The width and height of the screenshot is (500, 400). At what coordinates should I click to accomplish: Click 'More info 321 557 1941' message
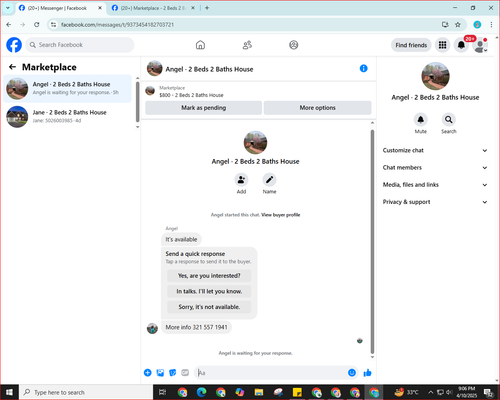196,327
